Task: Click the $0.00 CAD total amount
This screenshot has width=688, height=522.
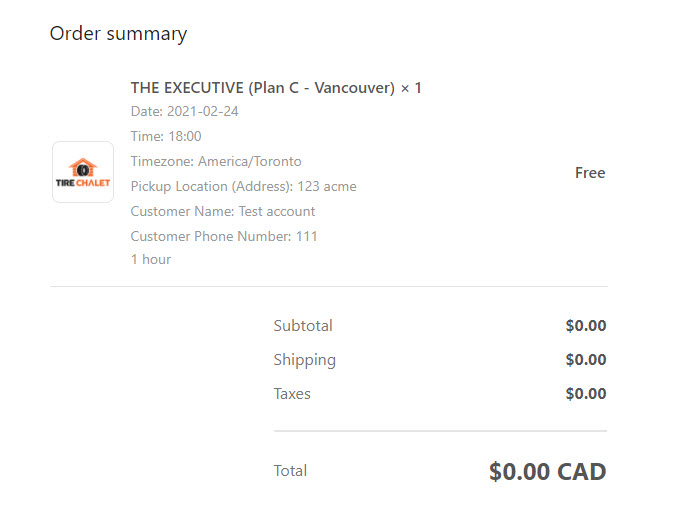Action: pos(548,472)
